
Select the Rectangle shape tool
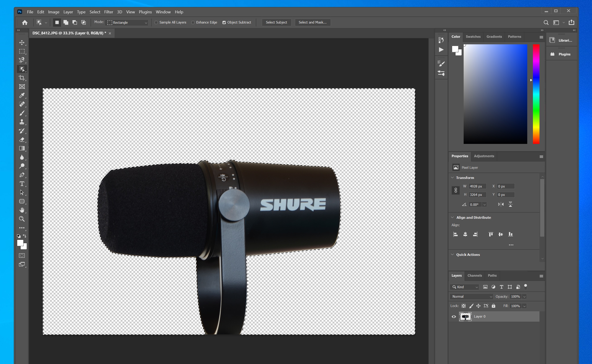[22, 202]
